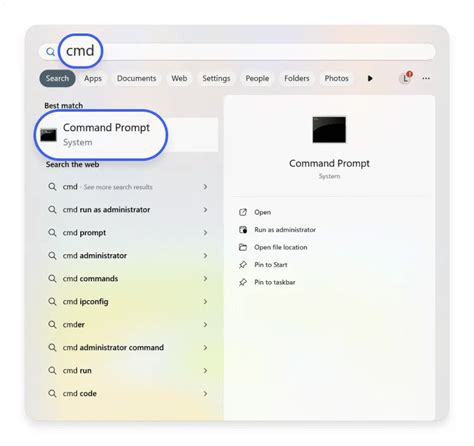
Task: Click the large Command Prompt preview icon
Action: pos(329,129)
